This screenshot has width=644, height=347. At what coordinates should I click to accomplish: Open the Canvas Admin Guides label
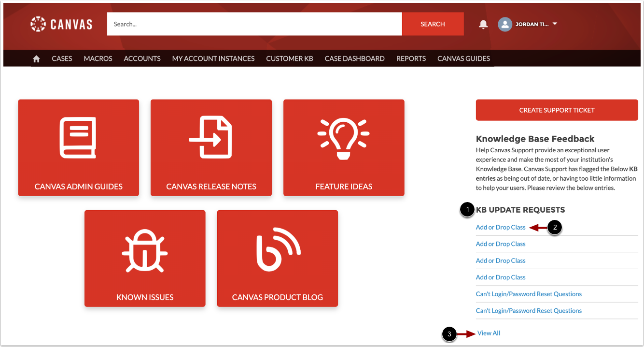click(x=79, y=187)
